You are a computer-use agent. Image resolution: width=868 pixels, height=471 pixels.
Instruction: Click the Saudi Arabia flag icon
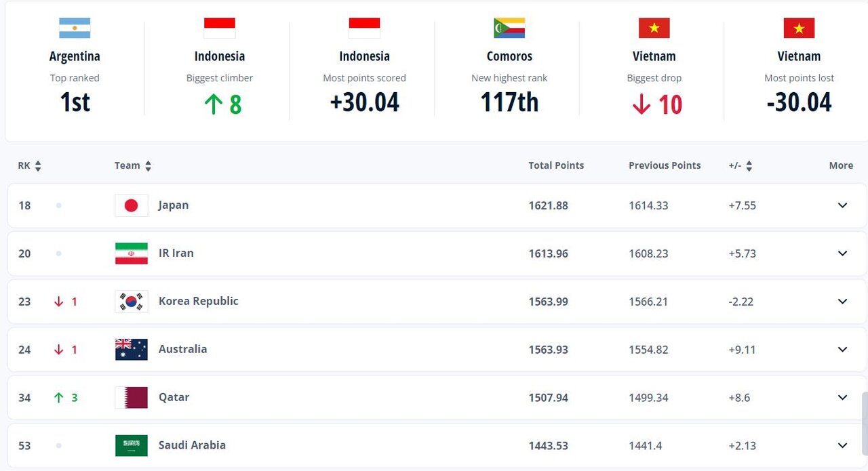click(131, 445)
